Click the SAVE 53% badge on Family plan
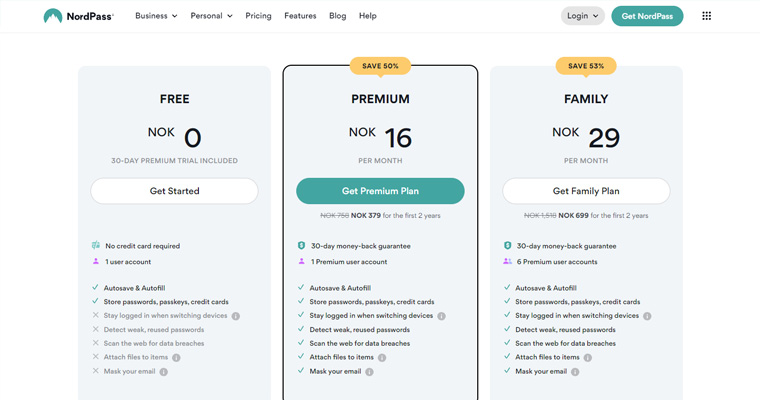This screenshot has height=400, width=760. pos(586,66)
